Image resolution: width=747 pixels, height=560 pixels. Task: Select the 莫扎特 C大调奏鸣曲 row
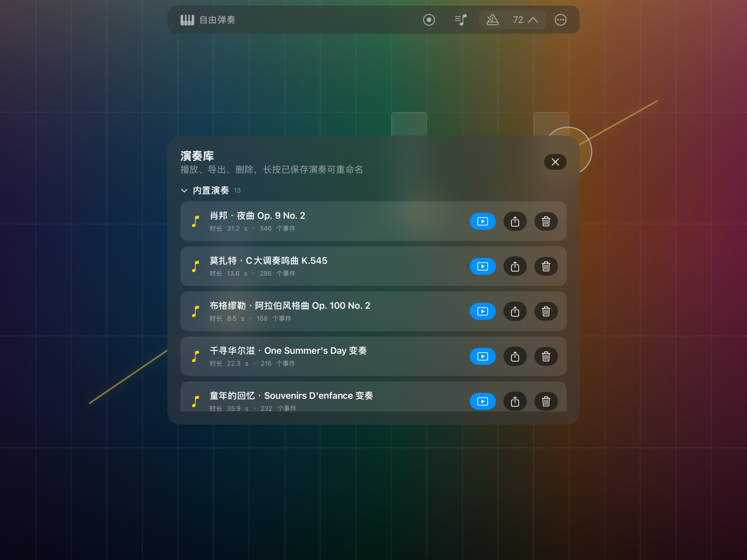[373, 266]
